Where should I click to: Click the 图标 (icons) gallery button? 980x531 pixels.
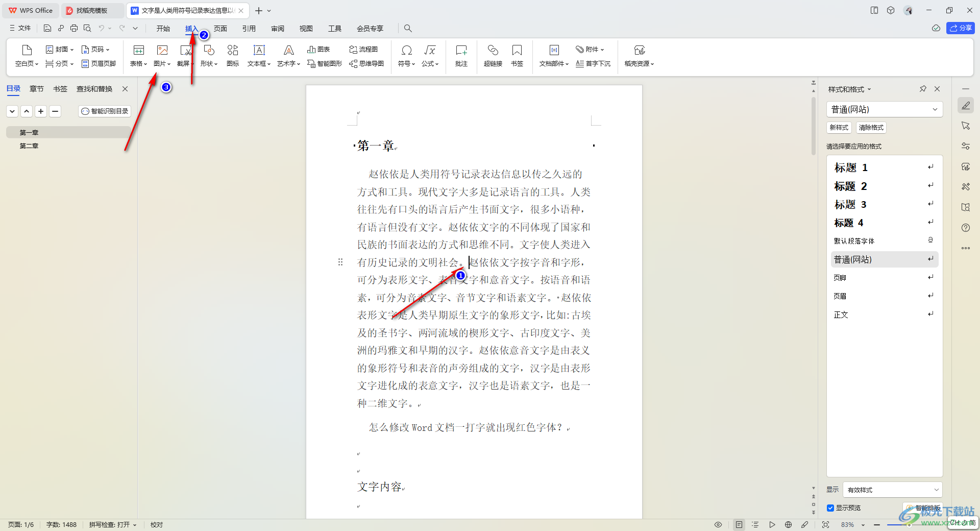coord(233,56)
